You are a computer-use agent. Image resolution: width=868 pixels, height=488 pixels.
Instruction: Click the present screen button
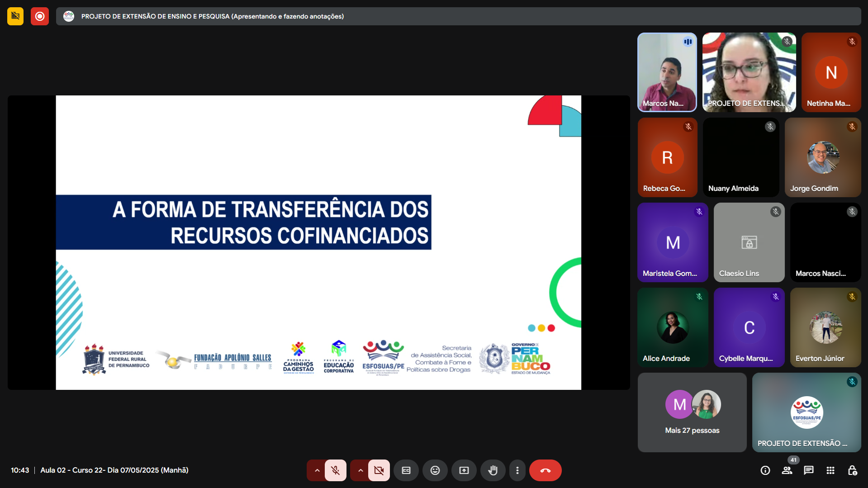click(464, 470)
